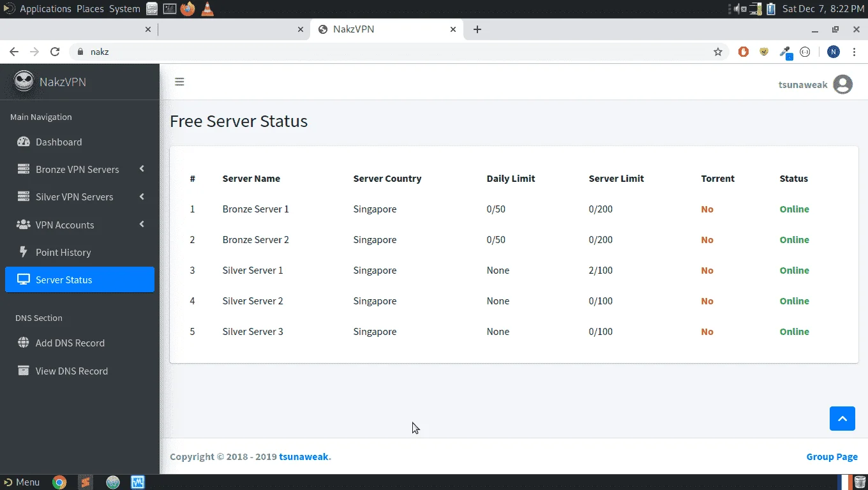Image resolution: width=868 pixels, height=490 pixels.
Task: Click the NakzVPN skull logo
Action: click(x=24, y=81)
